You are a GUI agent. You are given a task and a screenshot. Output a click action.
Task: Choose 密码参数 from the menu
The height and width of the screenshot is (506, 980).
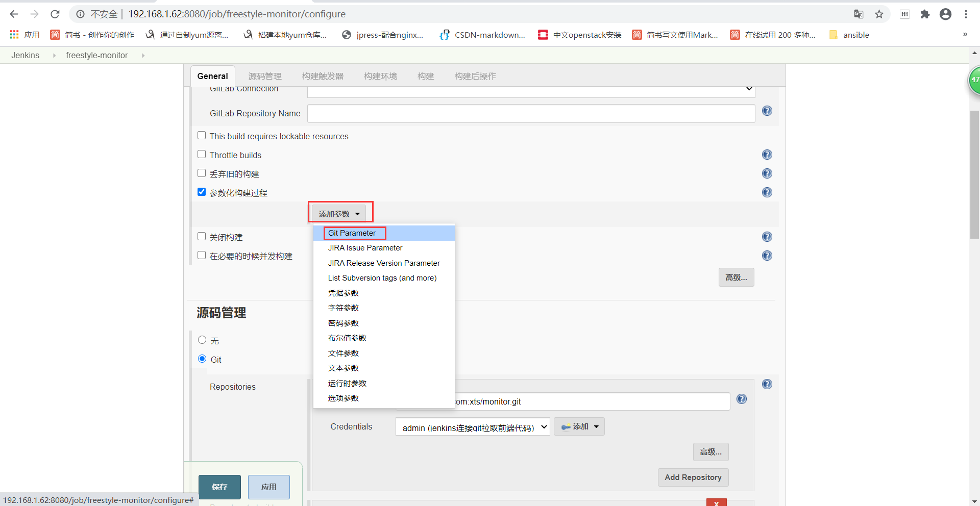pos(384,323)
